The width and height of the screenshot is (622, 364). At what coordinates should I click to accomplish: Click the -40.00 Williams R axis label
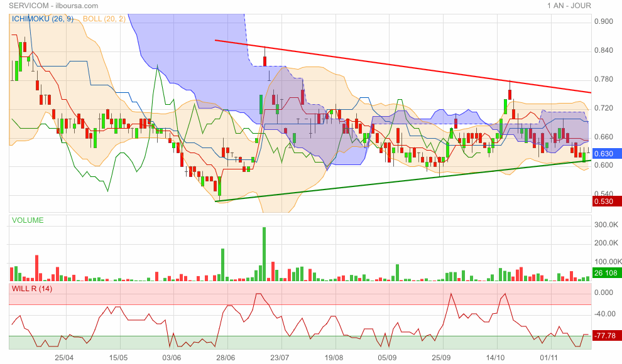604,314
